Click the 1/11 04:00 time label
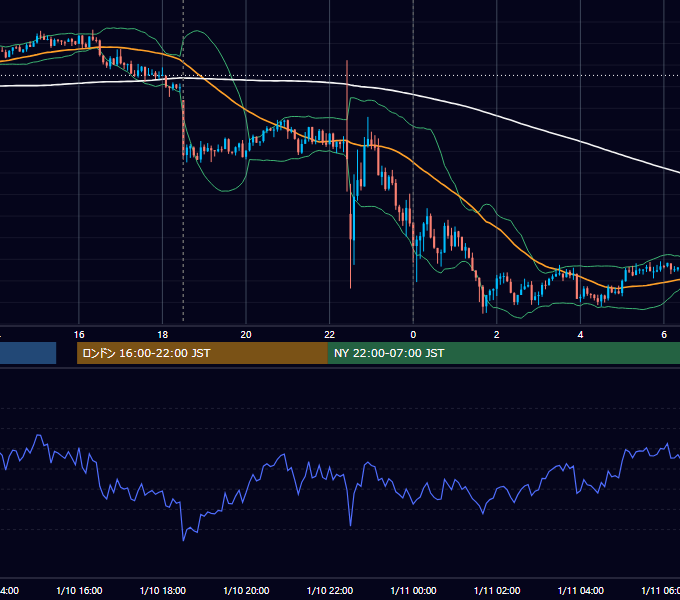Image resolution: width=680 pixels, height=600 pixels. [x=580, y=590]
